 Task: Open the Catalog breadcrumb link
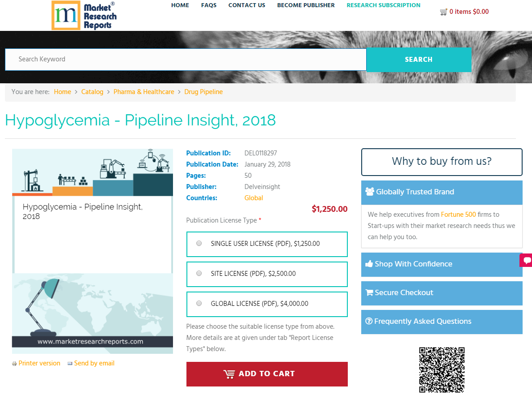tap(92, 92)
